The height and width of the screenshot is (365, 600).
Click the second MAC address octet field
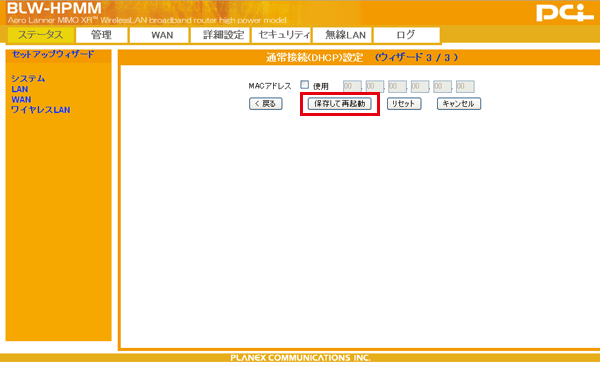375,86
